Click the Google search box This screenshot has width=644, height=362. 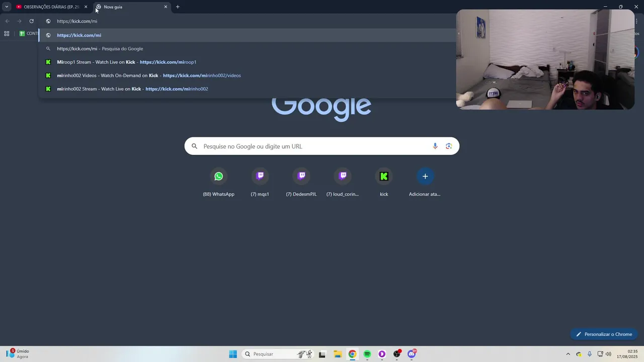321,146
